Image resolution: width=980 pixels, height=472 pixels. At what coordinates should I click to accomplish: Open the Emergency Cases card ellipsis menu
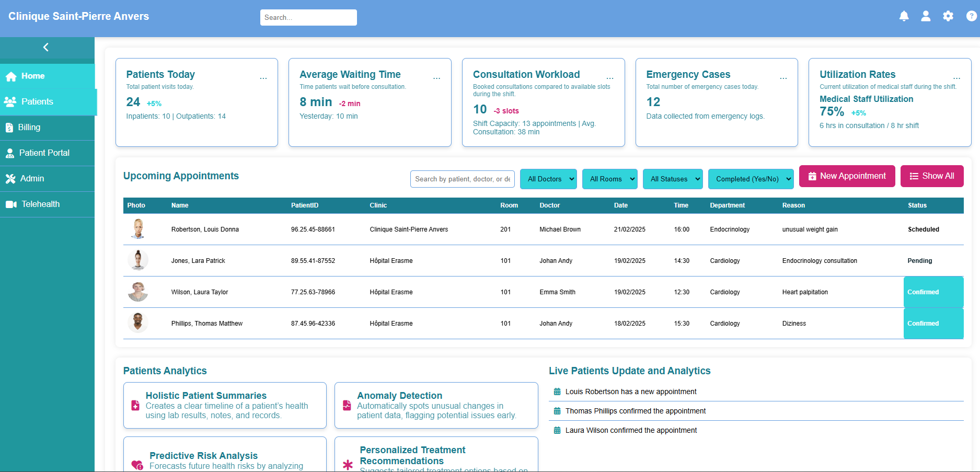click(x=783, y=78)
